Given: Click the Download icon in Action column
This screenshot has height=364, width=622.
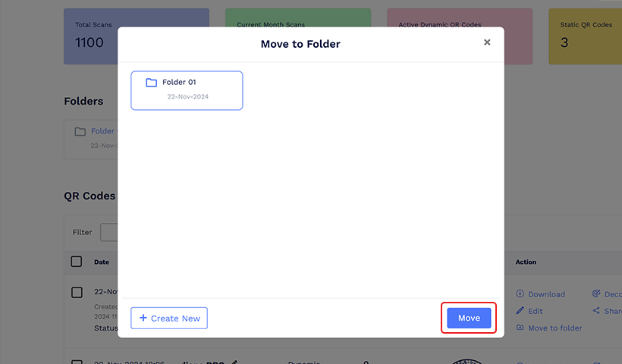Looking at the screenshot, I should pos(520,293).
